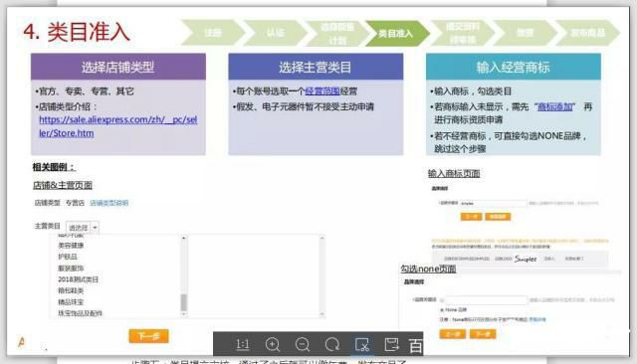Zoom in with the plus magnifier icon
Image resolution: width=637 pixels, height=364 pixels.
click(x=272, y=344)
